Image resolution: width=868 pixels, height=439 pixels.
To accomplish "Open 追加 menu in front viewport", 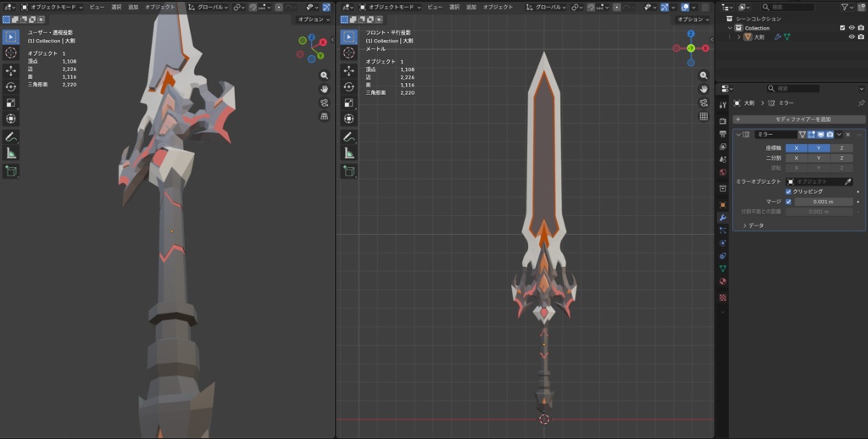I will [x=471, y=7].
